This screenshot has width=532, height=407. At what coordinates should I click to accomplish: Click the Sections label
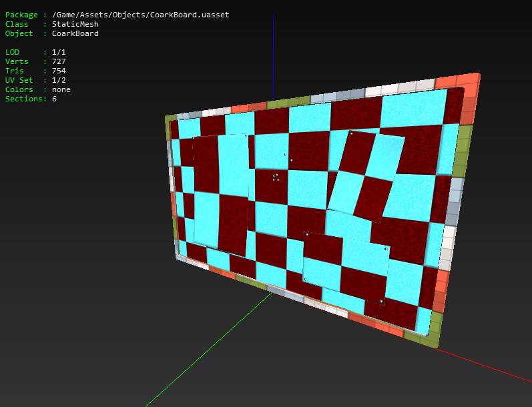[24, 99]
